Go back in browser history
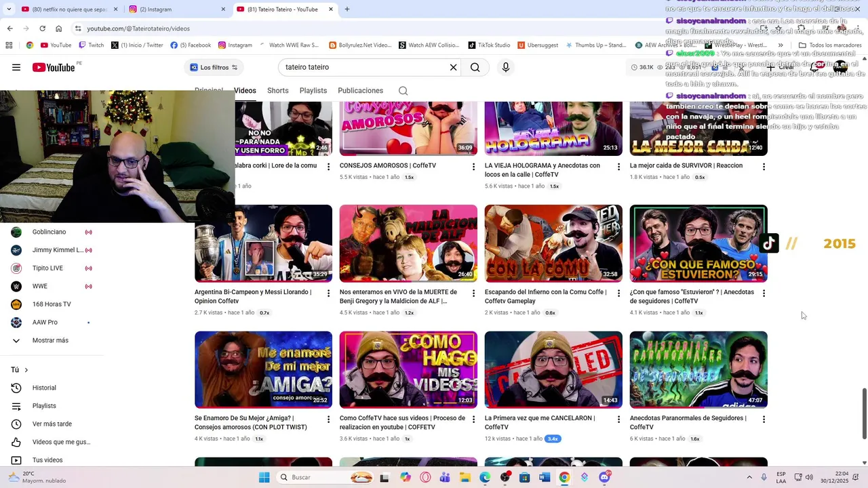 [9, 28]
